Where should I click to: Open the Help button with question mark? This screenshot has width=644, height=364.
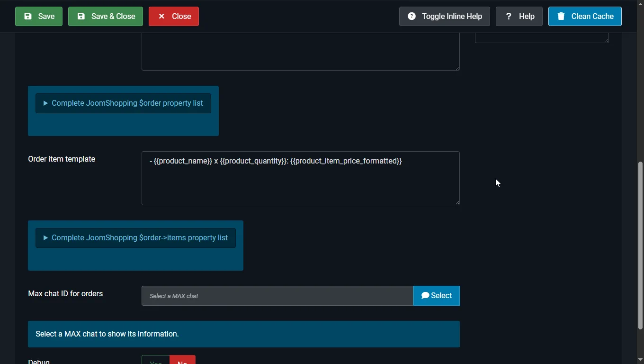pos(519,16)
